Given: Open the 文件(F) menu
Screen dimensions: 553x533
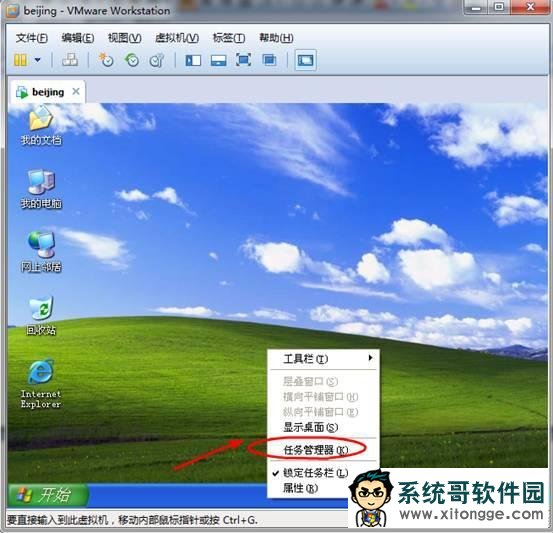Looking at the screenshot, I should pos(31,38).
